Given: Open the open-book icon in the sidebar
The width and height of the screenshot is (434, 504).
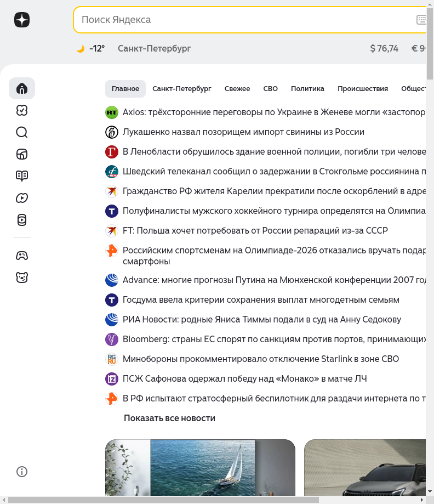Looking at the screenshot, I should tap(22, 176).
